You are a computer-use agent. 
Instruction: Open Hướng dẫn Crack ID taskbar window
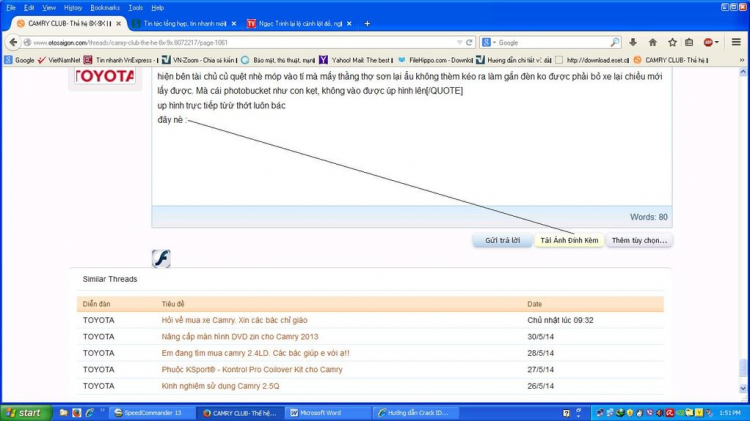(x=416, y=412)
